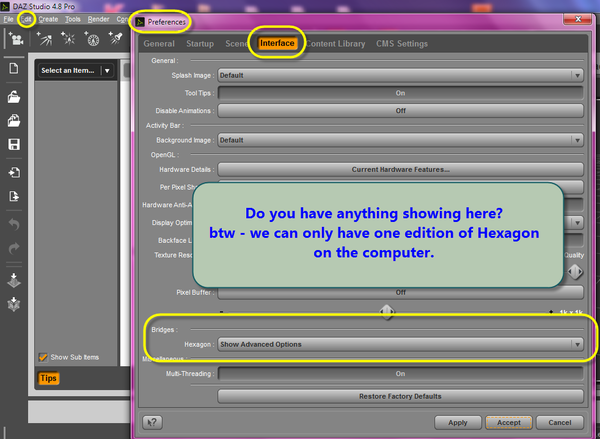Click the Open folder sidebar icon
This screenshot has width=600, height=439.
14,97
